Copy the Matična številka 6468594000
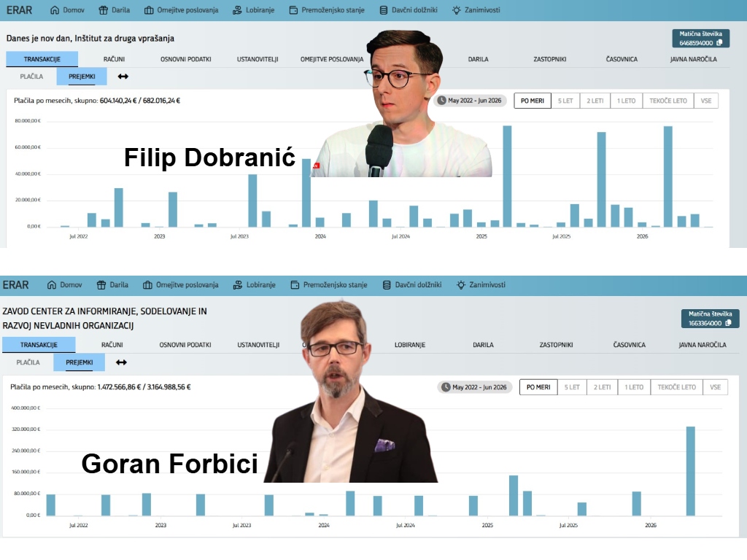The height and width of the screenshot is (560, 747). coord(719,43)
